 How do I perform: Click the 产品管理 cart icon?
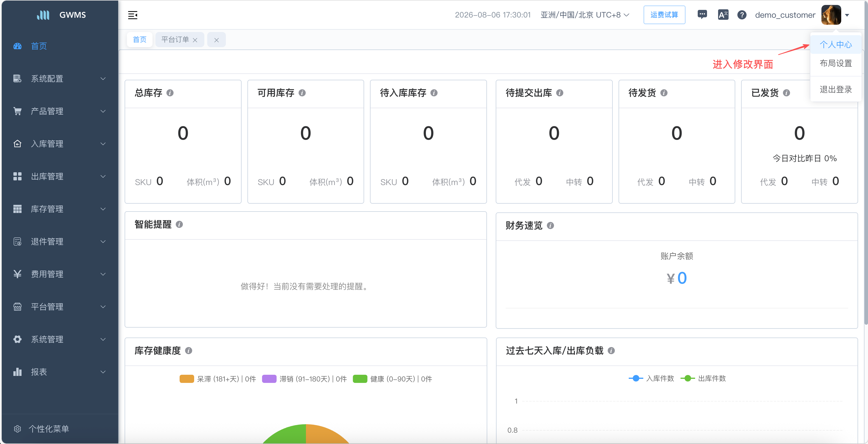coord(17,111)
